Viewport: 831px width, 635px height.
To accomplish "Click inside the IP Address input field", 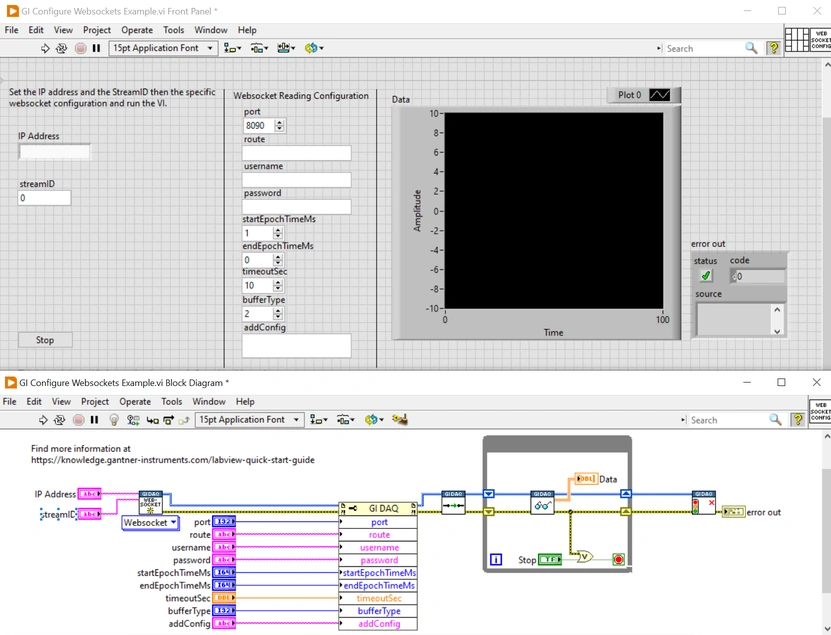I will (x=54, y=151).
